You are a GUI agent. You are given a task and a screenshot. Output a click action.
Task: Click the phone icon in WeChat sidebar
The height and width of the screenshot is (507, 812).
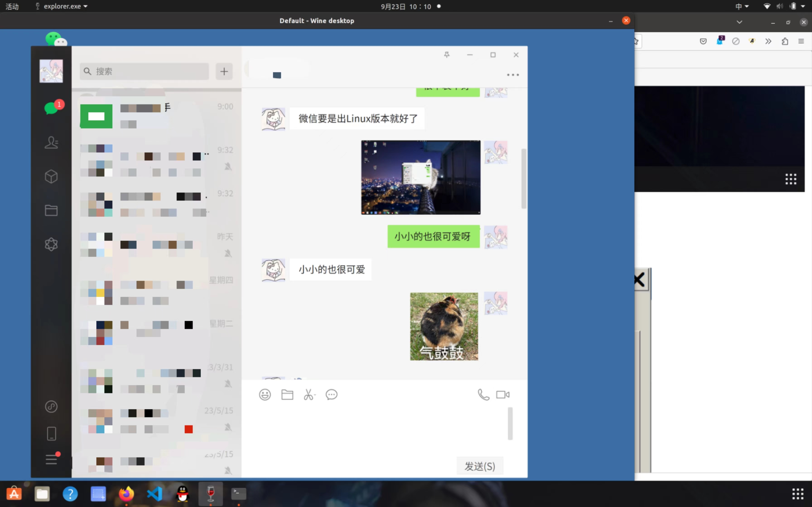pos(51,434)
